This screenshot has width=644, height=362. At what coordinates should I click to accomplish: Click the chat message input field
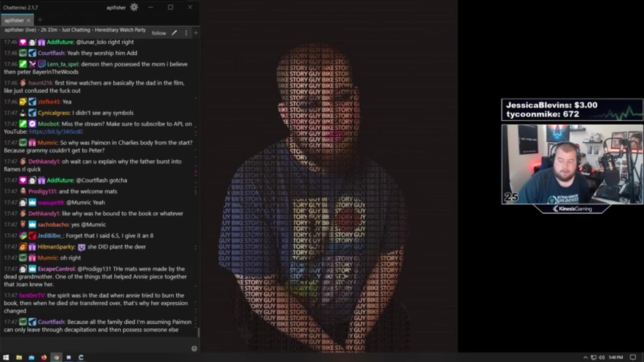[96, 344]
